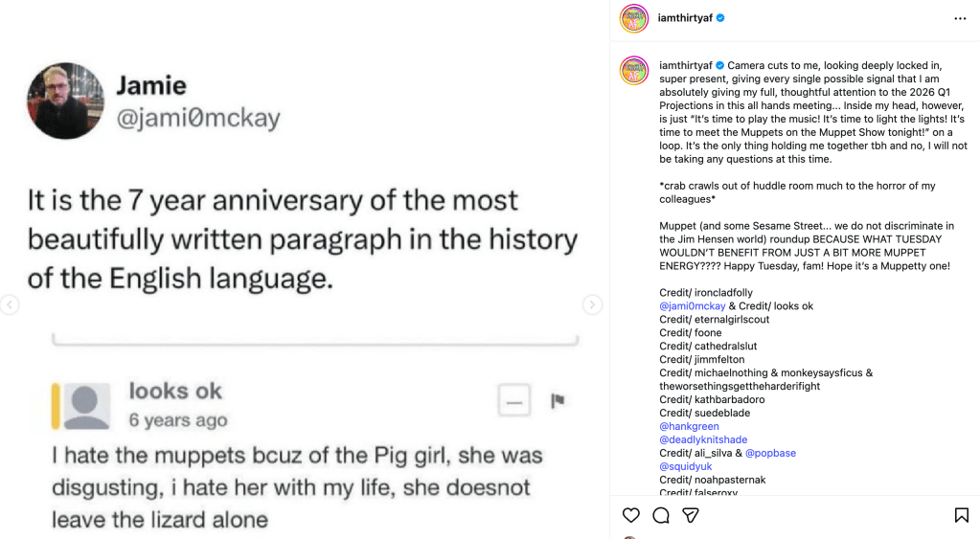Open the three-dot more options menu
Screen dimensions: 980x539
[x=960, y=18]
